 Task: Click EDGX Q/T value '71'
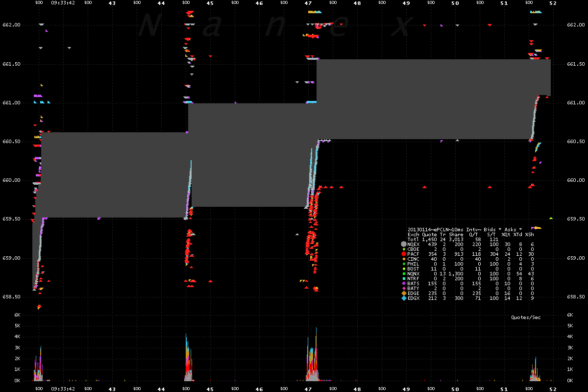[x=478, y=298]
